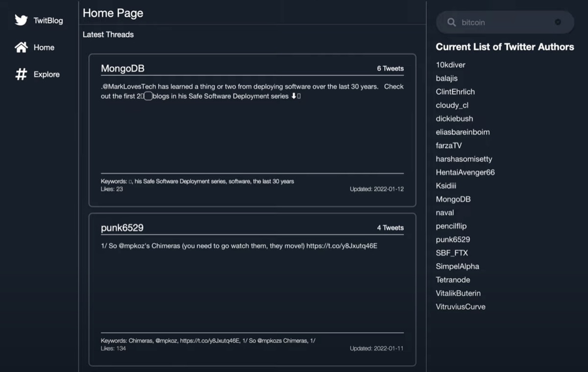Select punk6529 in the authors list
This screenshot has height=372, width=588.
453,240
